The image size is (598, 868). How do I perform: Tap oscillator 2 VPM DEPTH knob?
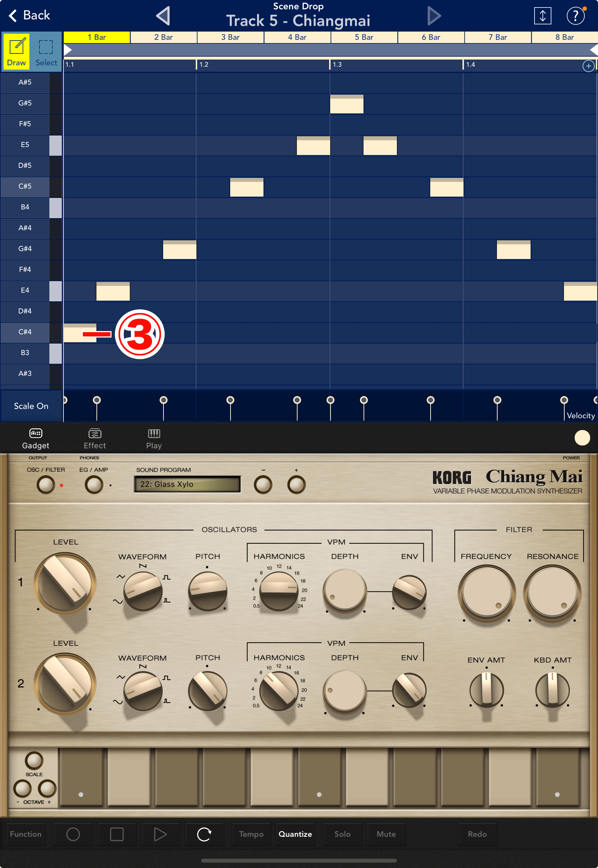tap(345, 691)
